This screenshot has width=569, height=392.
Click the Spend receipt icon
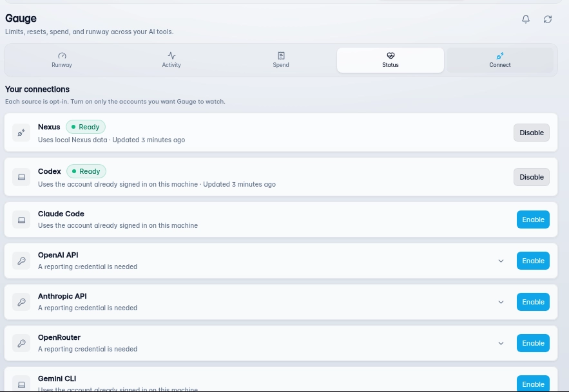point(281,55)
